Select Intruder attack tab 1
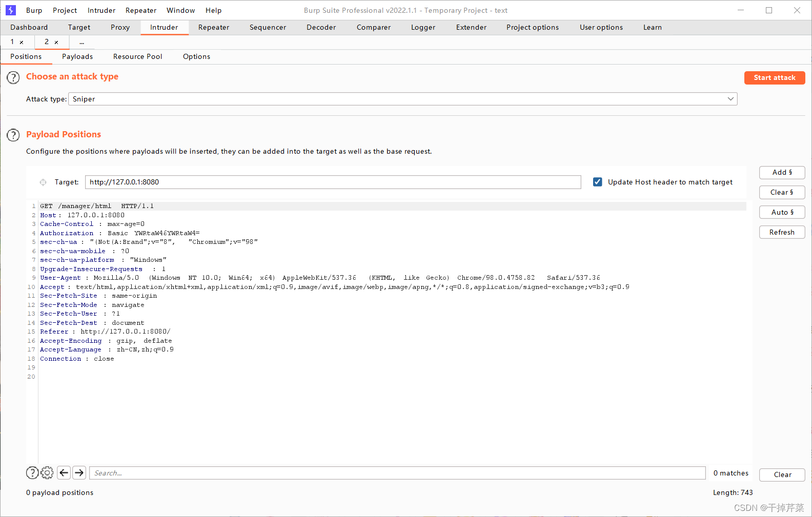 (12, 42)
